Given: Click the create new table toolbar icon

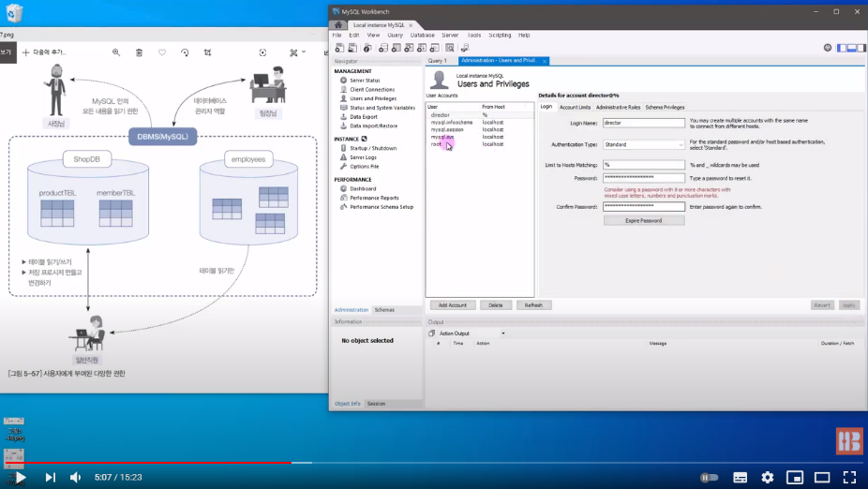Looking at the screenshot, I should (x=397, y=48).
